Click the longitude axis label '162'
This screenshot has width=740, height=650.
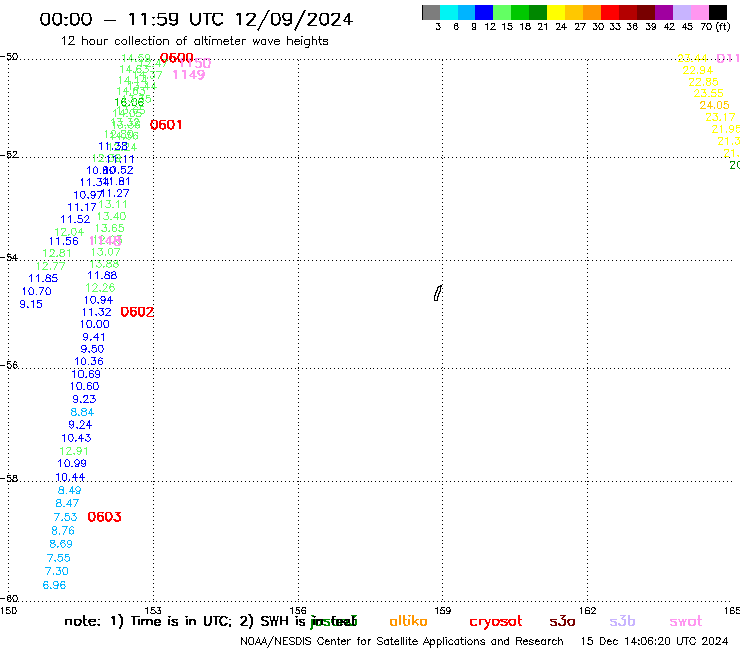pos(587,610)
